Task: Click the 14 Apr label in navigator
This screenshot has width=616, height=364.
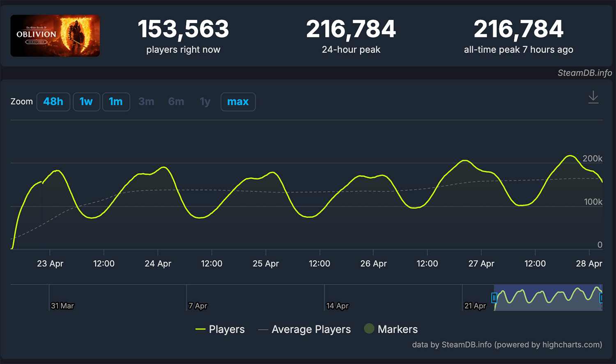Action: (337, 306)
